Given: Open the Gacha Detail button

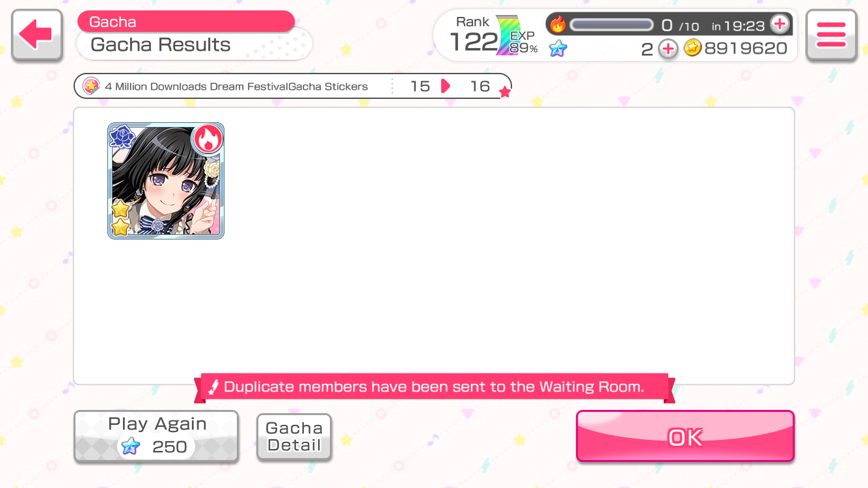Looking at the screenshot, I should point(294,437).
